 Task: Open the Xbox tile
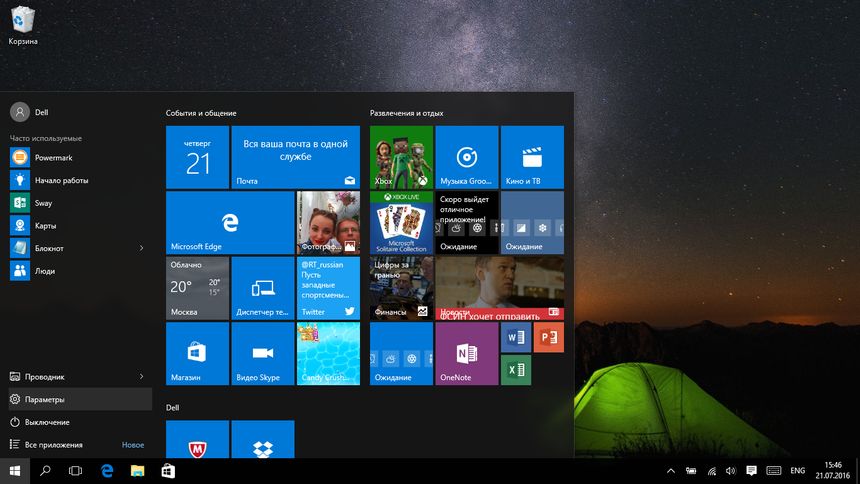401,157
